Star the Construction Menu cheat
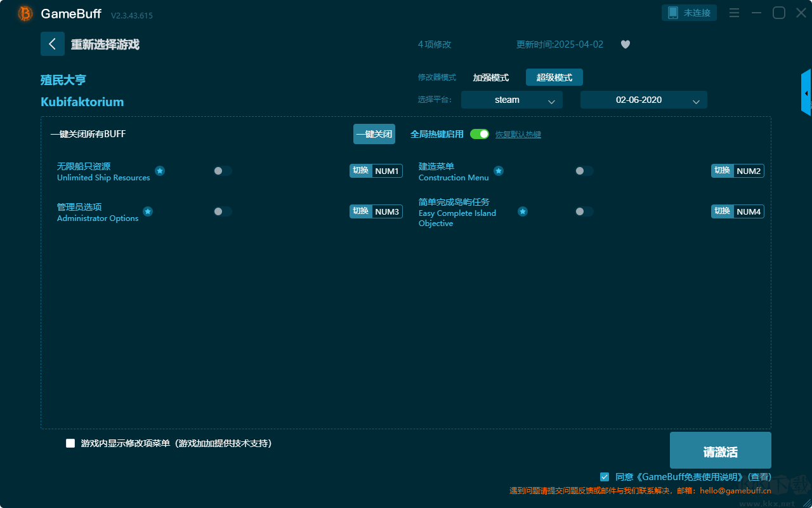Viewport: 812px width, 508px height. click(x=499, y=171)
